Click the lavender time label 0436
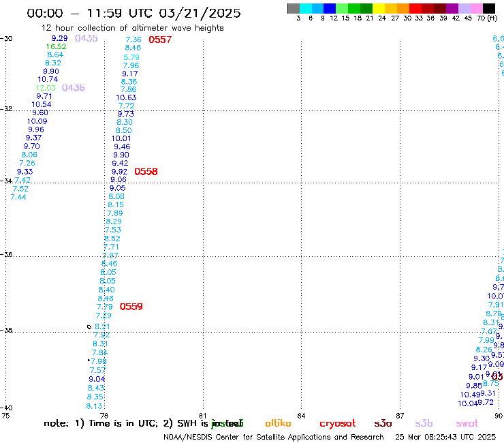Image resolution: width=504 pixels, height=443 pixels. [x=74, y=88]
